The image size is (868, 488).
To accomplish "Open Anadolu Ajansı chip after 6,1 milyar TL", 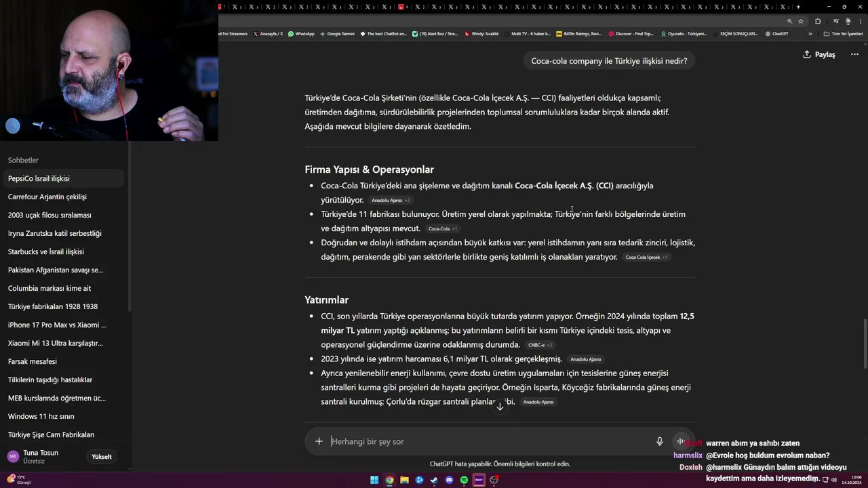I will [585, 359].
